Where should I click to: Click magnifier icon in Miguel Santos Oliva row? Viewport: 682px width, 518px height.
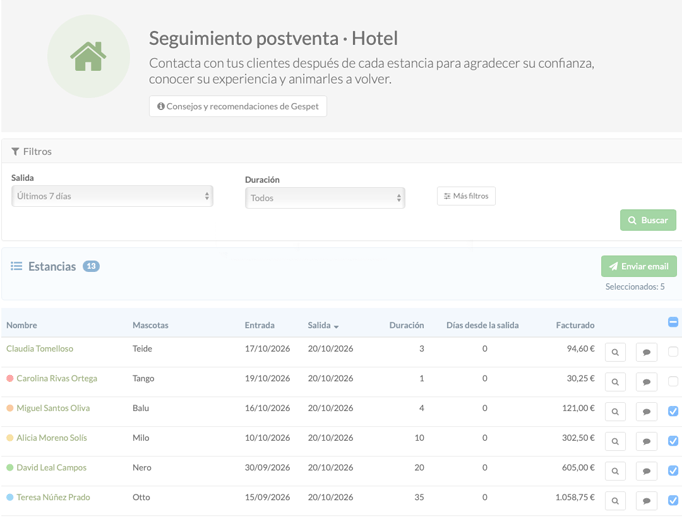click(x=615, y=411)
